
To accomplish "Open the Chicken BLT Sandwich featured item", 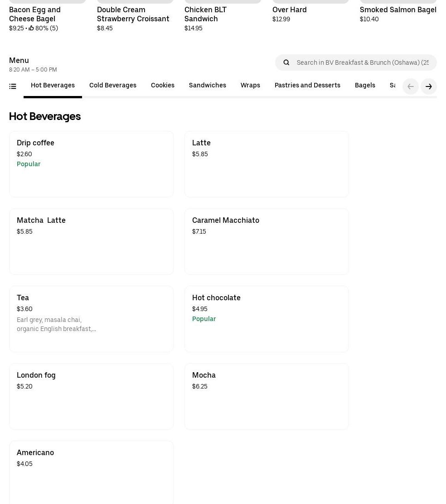I will coord(205,14).
